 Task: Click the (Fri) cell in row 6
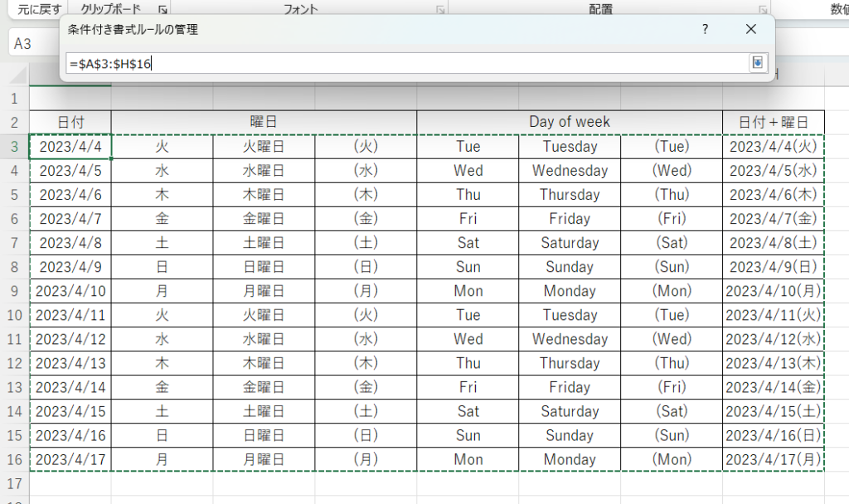coord(671,219)
